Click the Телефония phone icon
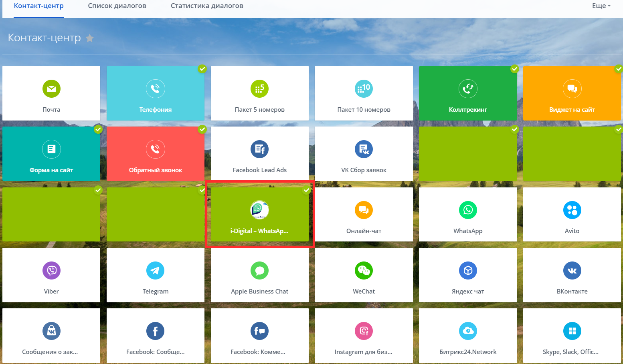Viewport: 623px width, 364px height. click(x=156, y=88)
